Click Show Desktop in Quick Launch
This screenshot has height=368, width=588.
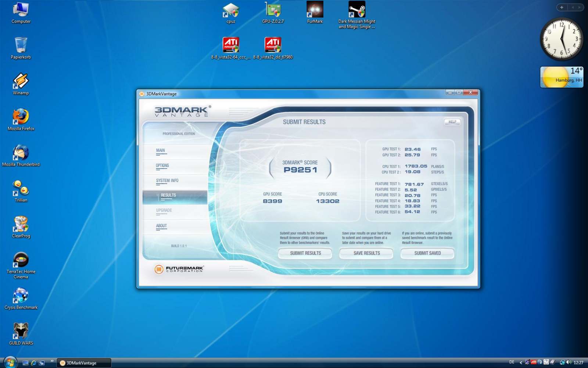click(25, 363)
